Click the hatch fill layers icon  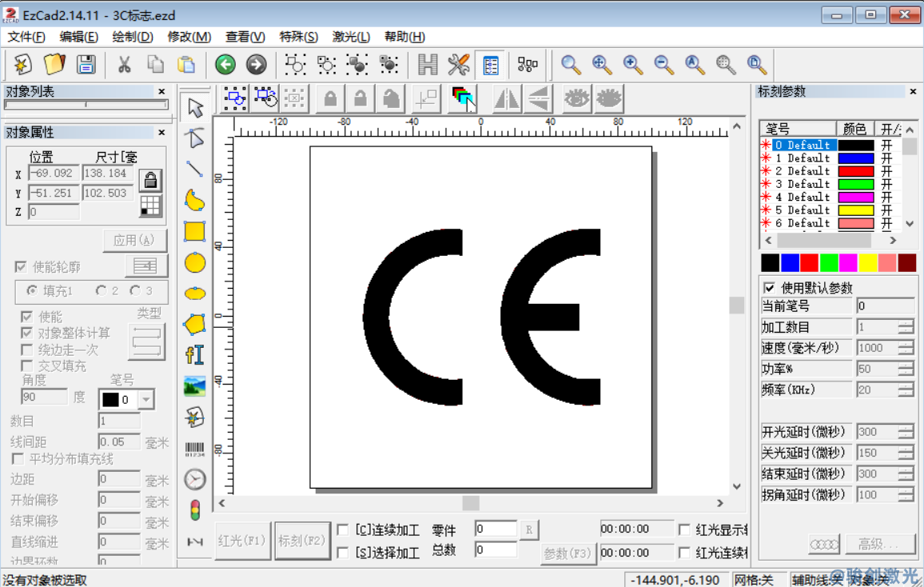point(463,98)
